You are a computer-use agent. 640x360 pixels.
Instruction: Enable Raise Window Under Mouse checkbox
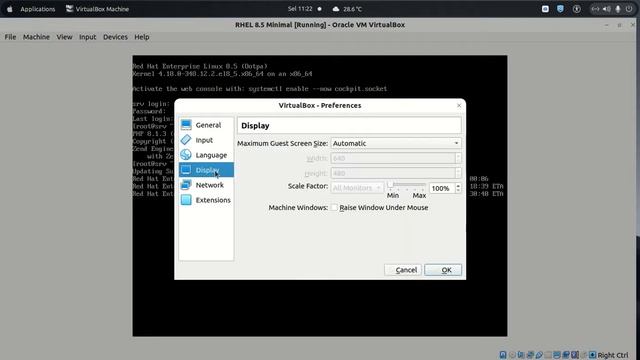tap(334, 207)
